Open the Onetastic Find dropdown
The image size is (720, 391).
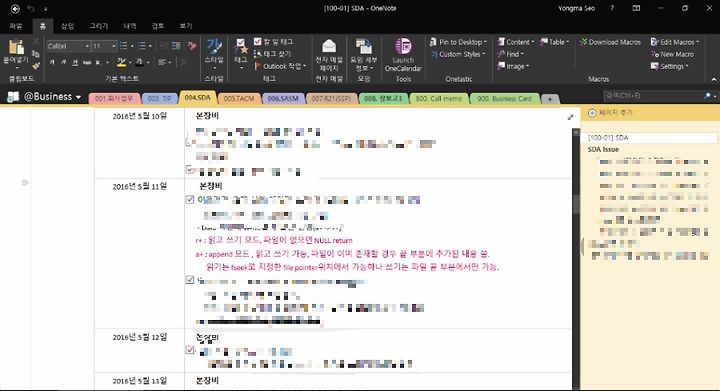coord(510,54)
